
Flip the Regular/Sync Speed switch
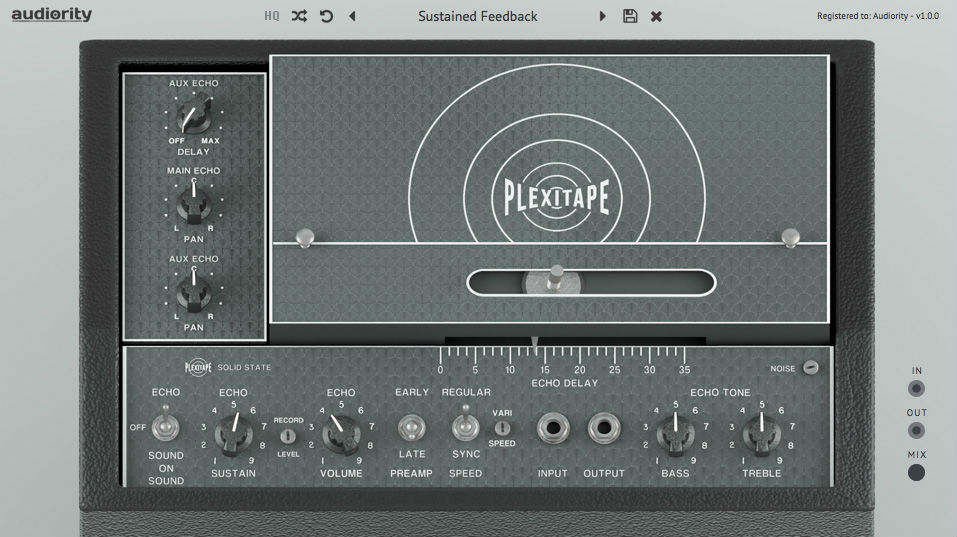[466, 425]
